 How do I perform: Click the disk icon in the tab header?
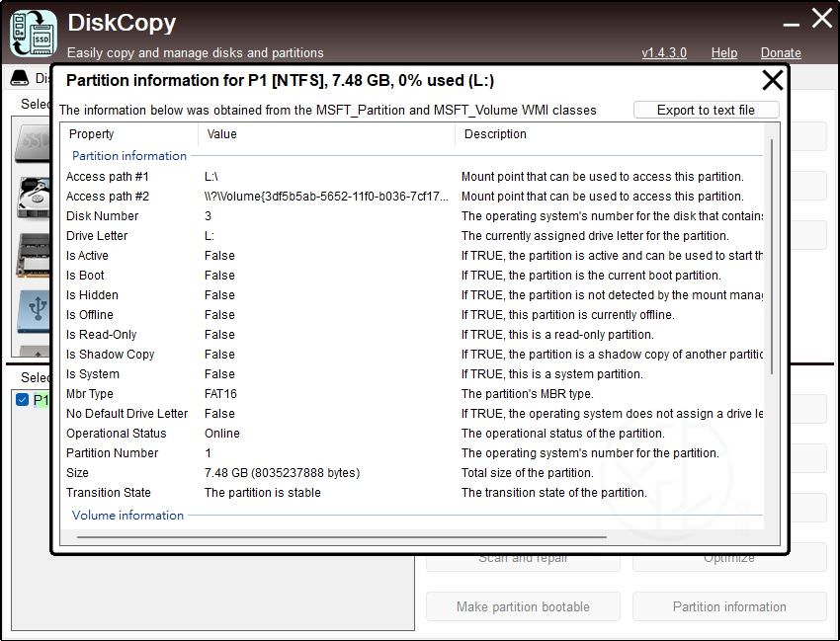click(19, 78)
